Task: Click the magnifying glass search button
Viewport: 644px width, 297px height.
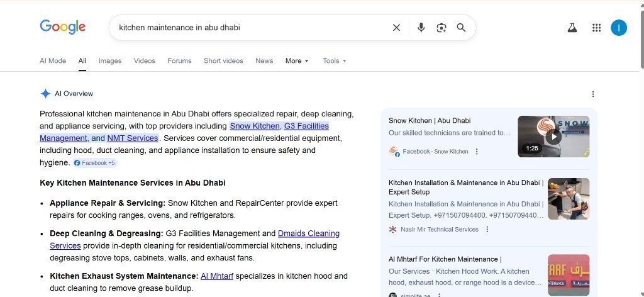Action: point(461,28)
